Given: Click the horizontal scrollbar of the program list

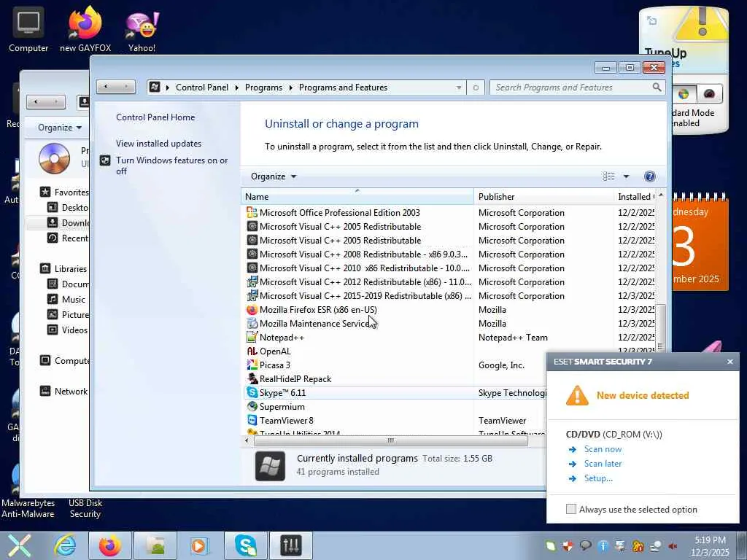Looking at the screenshot, I should [x=391, y=440].
